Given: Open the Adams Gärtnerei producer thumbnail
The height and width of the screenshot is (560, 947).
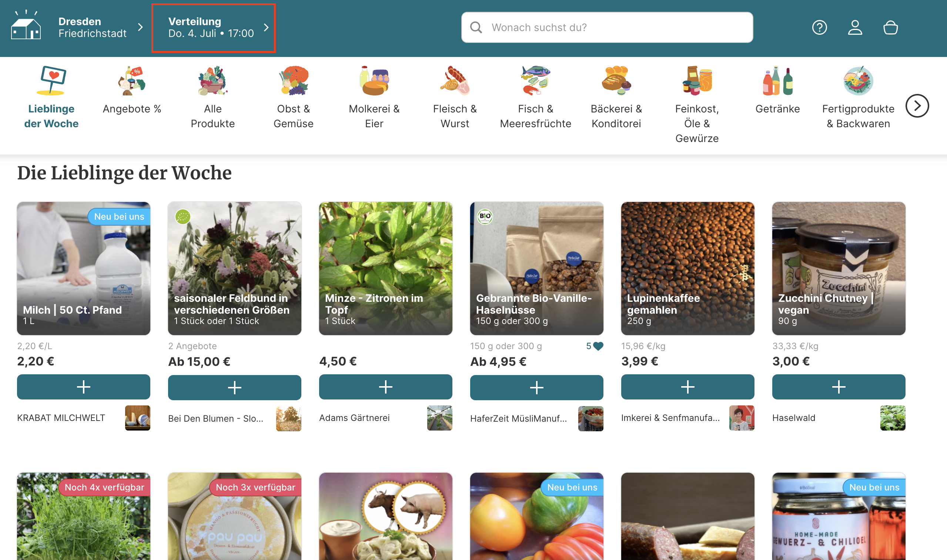Looking at the screenshot, I should (x=439, y=418).
